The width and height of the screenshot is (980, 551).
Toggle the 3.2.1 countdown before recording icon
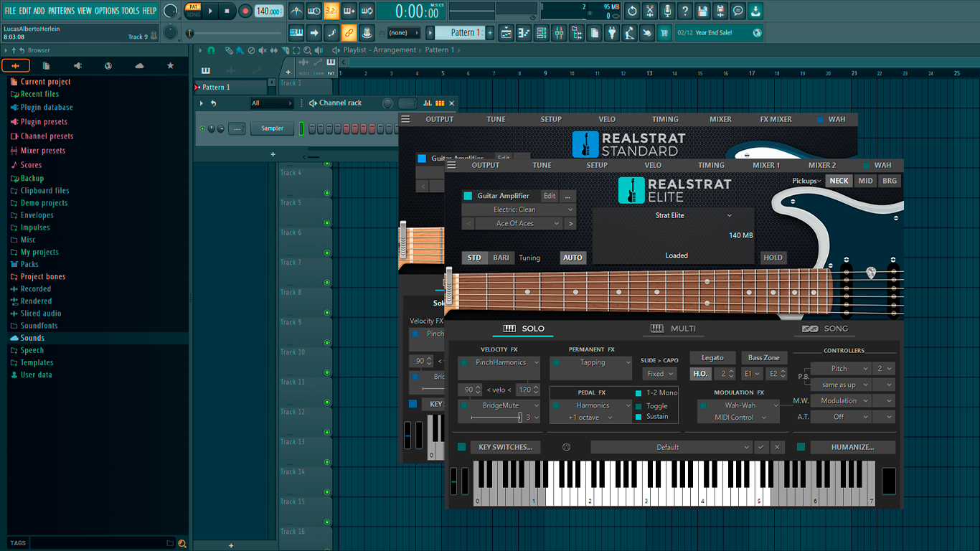click(331, 11)
